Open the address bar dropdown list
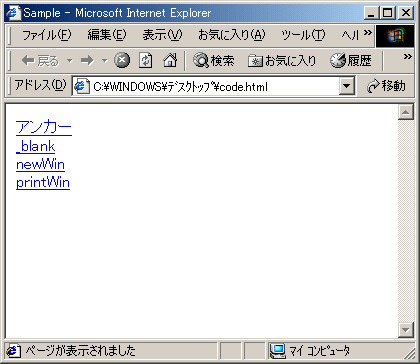This screenshot has height=364, width=420. [347, 86]
